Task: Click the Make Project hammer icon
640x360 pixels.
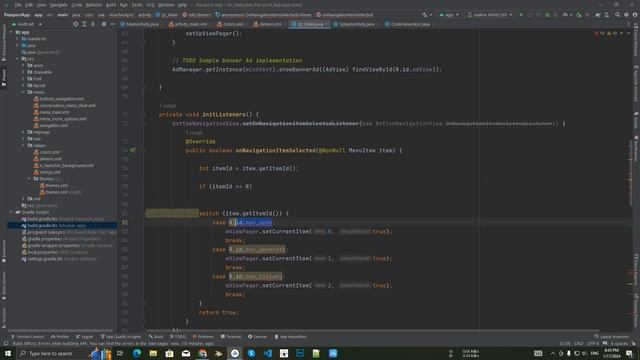Action: [x=425, y=15]
